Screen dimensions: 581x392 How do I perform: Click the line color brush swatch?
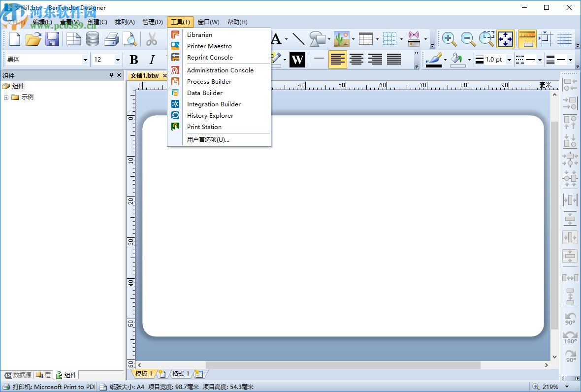(433, 60)
